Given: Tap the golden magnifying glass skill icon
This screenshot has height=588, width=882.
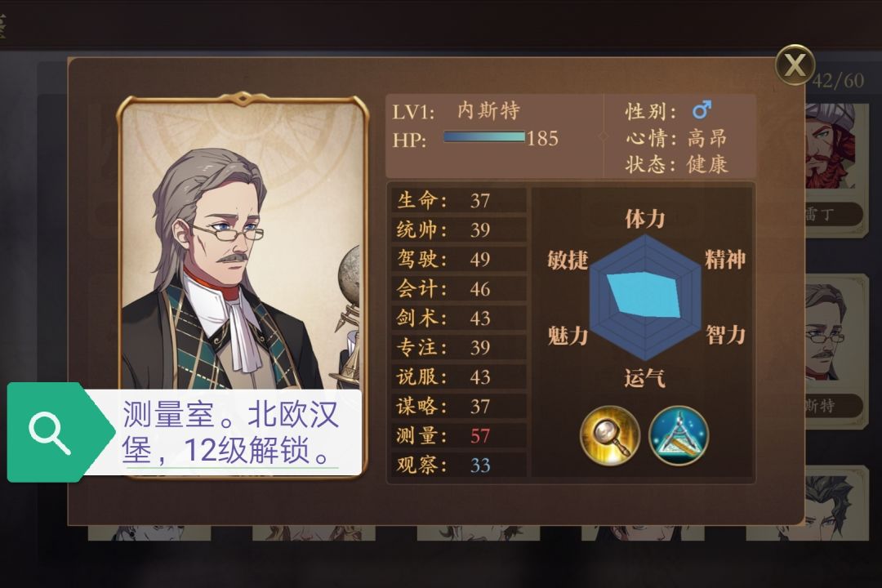Looking at the screenshot, I should point(610,435).
